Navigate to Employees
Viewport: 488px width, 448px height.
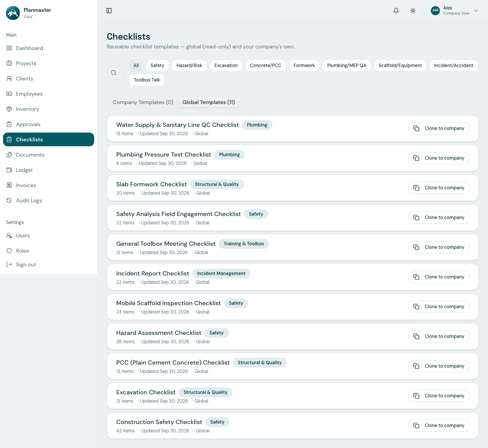coord(48,94)
